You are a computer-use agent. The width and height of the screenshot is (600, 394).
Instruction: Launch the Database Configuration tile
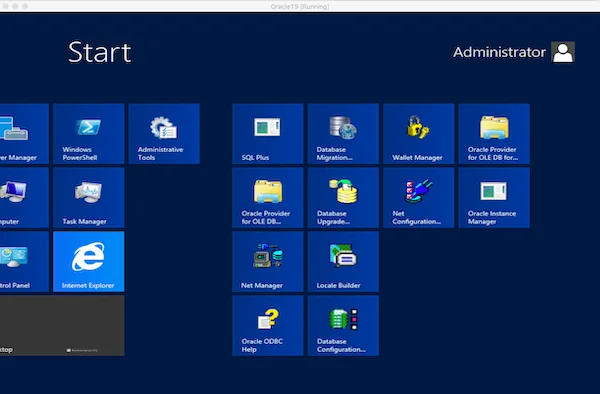[343, 325]
